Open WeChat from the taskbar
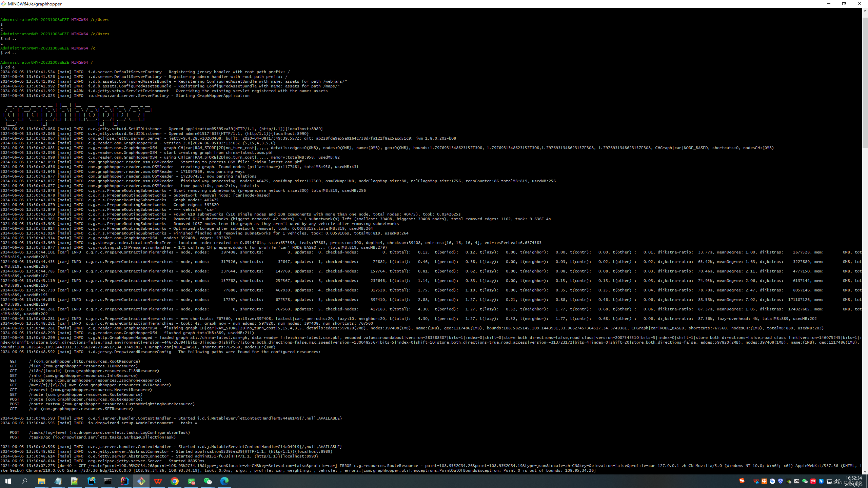Viewport: 868px width, 488px height. pyautogui.click(x=208, y=481)
